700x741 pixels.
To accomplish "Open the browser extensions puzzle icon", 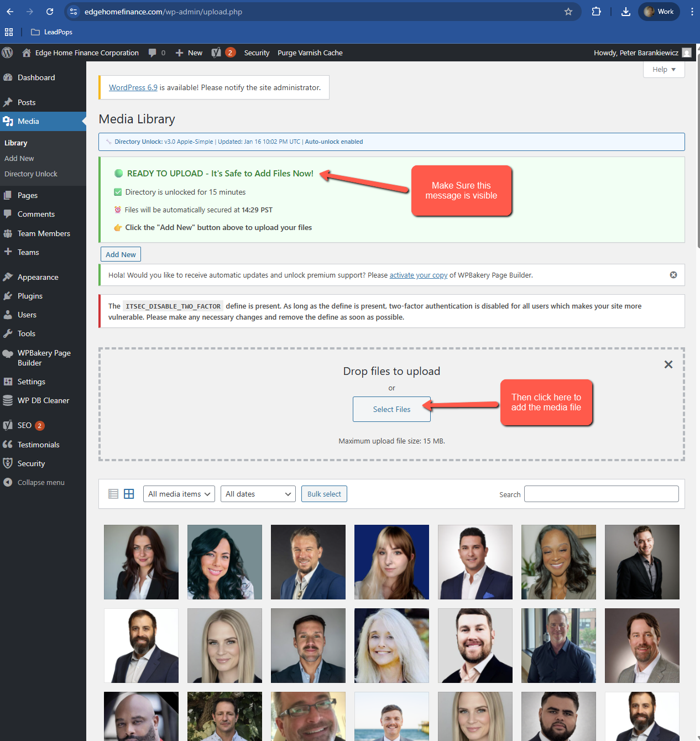I will pos(596,12).
